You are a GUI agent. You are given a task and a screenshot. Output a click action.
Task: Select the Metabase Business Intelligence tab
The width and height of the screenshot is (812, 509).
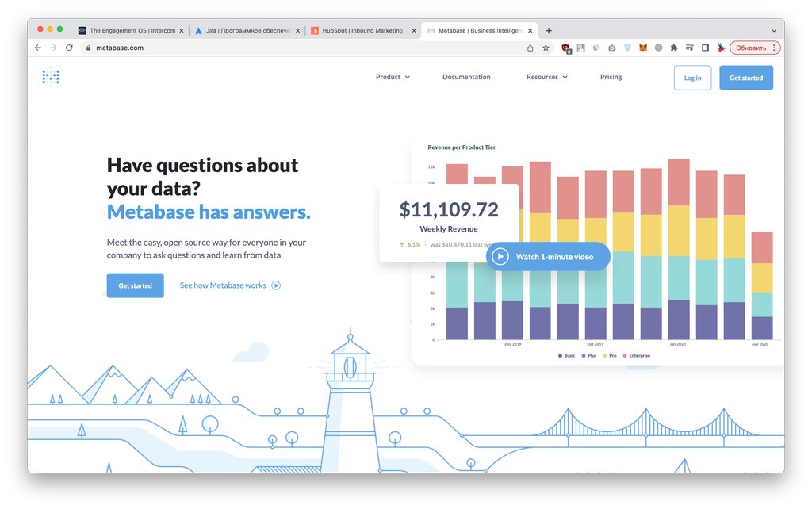pyautogui.click(x=480, y=31)
